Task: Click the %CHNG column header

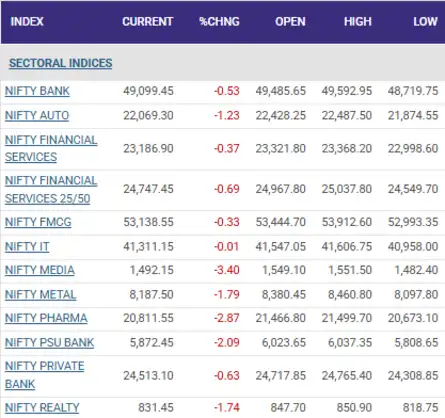Action: point(219,22)
